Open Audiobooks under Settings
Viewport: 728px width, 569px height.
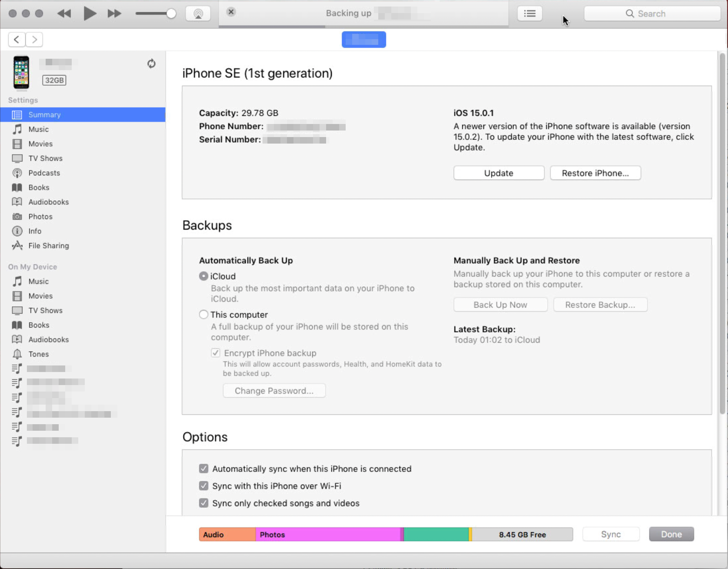tap(83, 202)
